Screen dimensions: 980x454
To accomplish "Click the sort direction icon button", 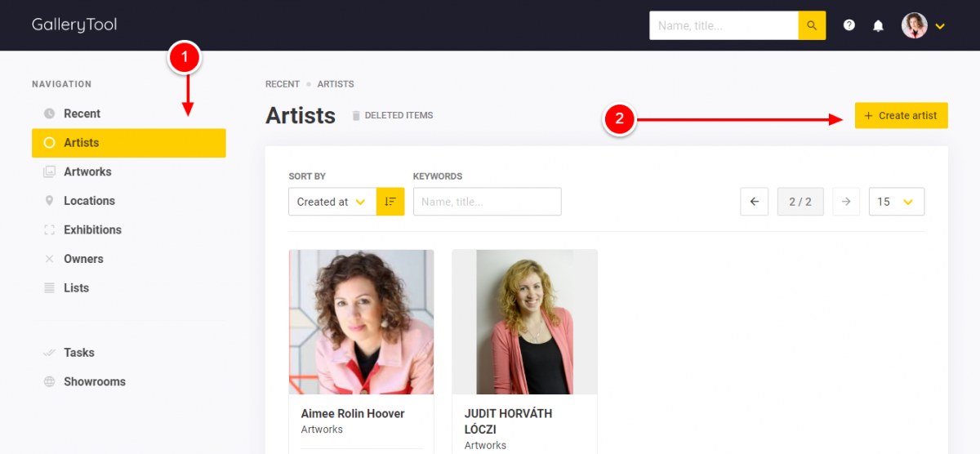I will pos(390,202).
